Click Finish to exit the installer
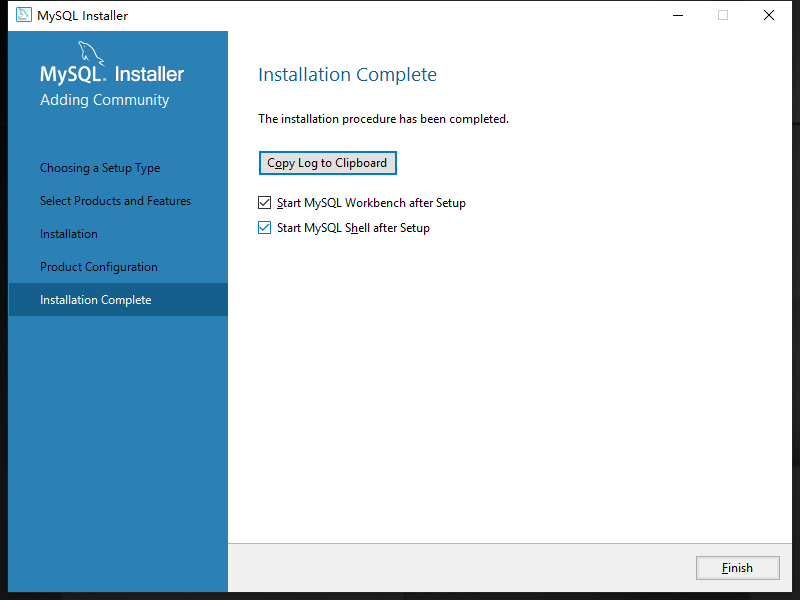This screenshot has height=600, width=800. click(x=737, y=568)
